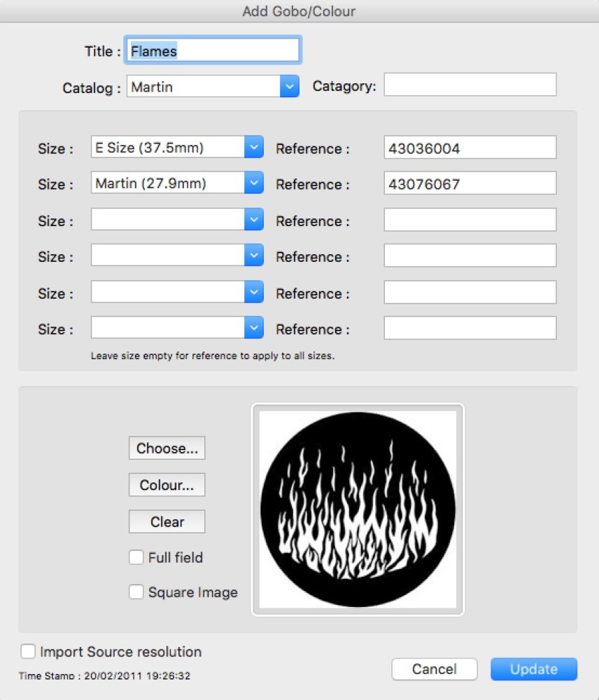Open the last Size dropdown
Image resolution: width=599 pixels, height=700 pixels.
click(253, 328)
